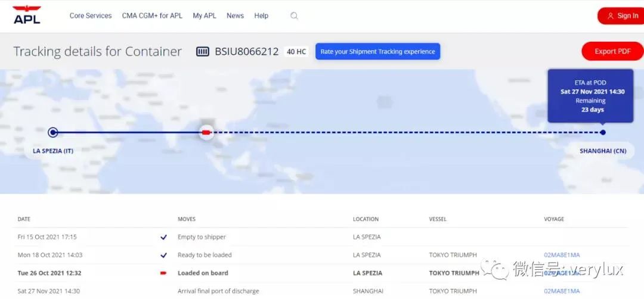Click the DATE column header

coord(24,219)
